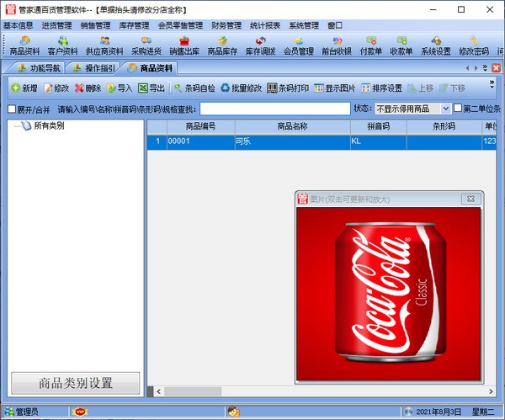Click search input field for product lookup
The width and height of the screenshot is (505, 420).
[x=274, y=109]
